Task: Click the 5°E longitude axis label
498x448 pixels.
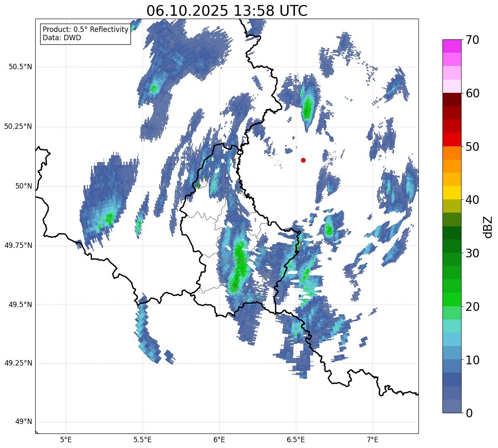Action: coord(66,439)
